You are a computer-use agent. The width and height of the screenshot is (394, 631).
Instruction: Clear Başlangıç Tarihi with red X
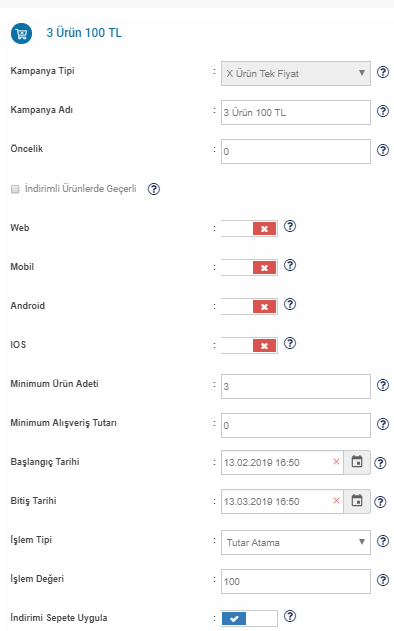(x=336, y=462)
